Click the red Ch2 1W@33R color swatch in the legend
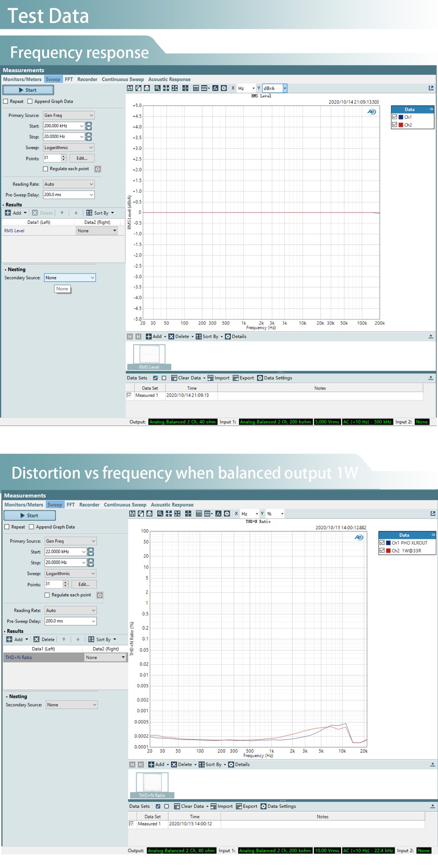This screenshot has width=438, height=868. (x=388, y=551)
